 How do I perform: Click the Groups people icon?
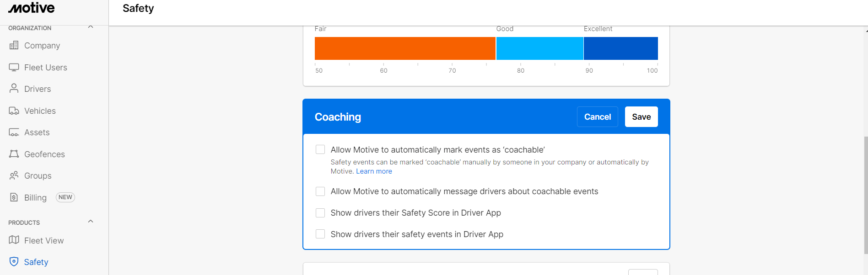[x=14, y=175]
